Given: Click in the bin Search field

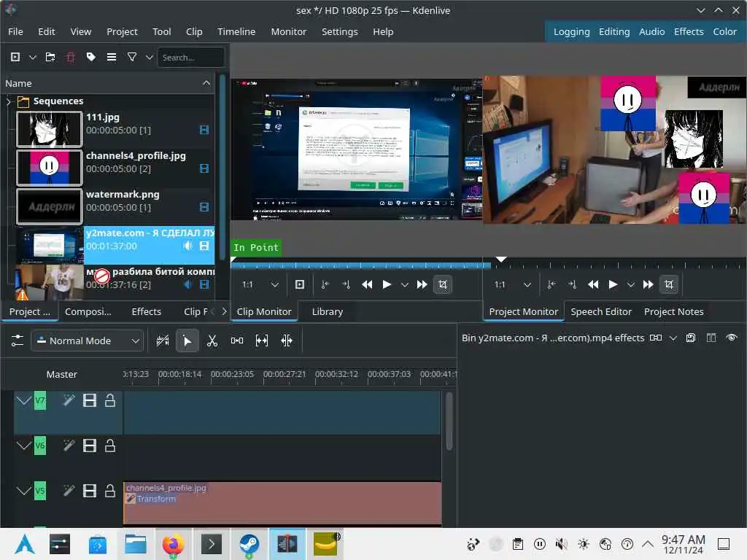Looking at the screenshot, I should point(190,57).
